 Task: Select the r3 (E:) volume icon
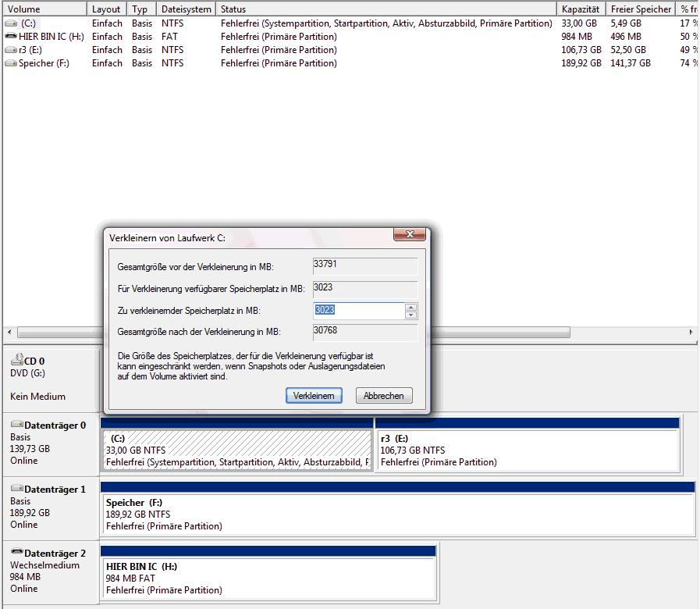[11, 50]
